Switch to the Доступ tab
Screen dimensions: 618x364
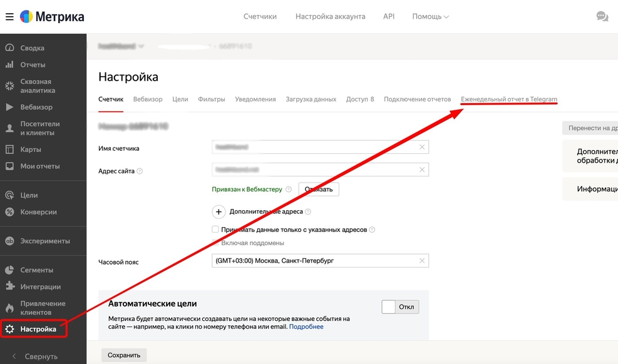coord(360,99)
